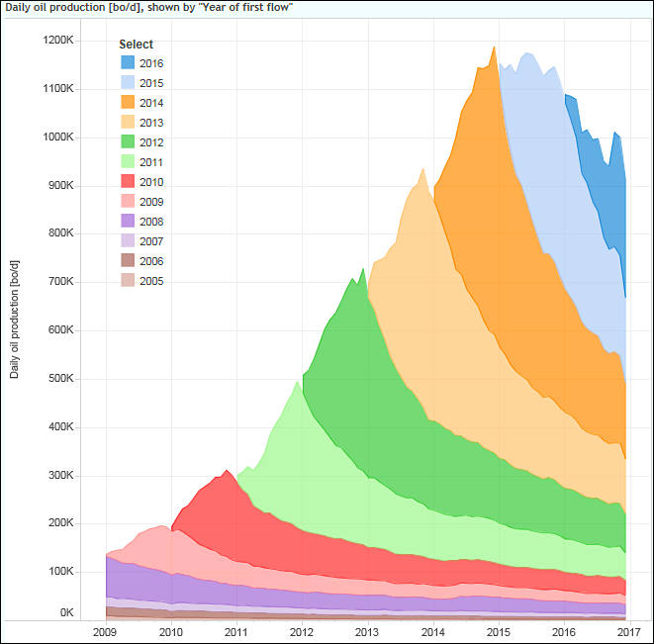
Task: Click the 2012 legend color swatch
Action: pyautogui.click(x=128, y=141)
